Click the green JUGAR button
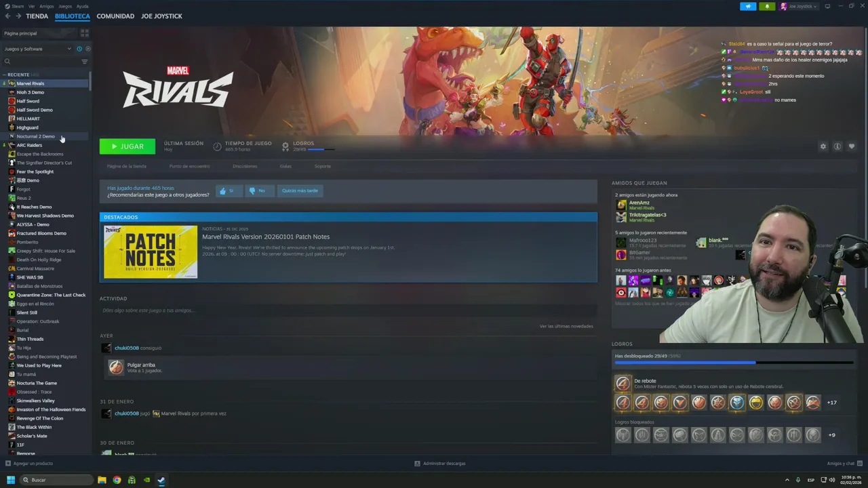Viewport: 868px width, 488px height. pyautogui.click(x=127, y=146)
